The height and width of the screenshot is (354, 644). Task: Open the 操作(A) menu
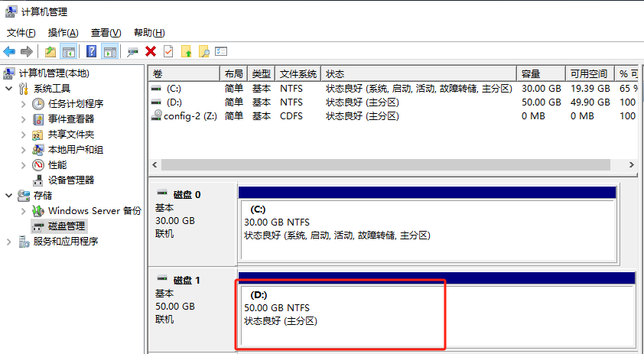tap(63, 33)
